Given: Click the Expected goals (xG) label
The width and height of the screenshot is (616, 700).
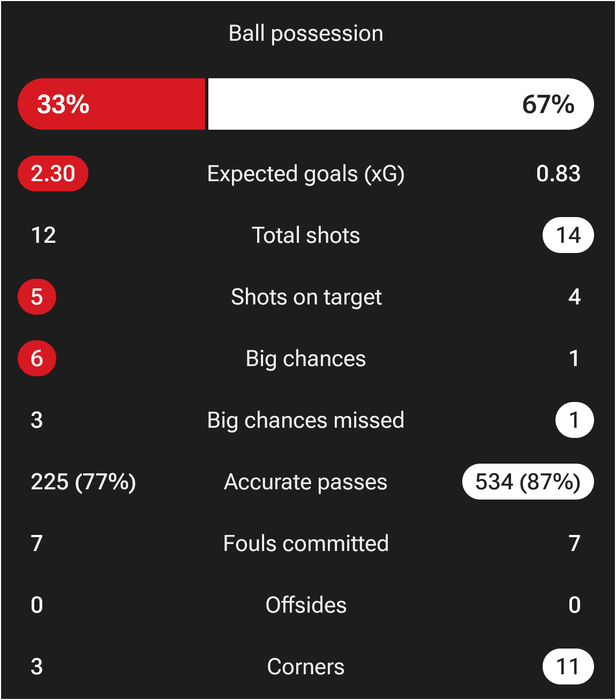Looking at the screenshot, I should pos(306,174).
